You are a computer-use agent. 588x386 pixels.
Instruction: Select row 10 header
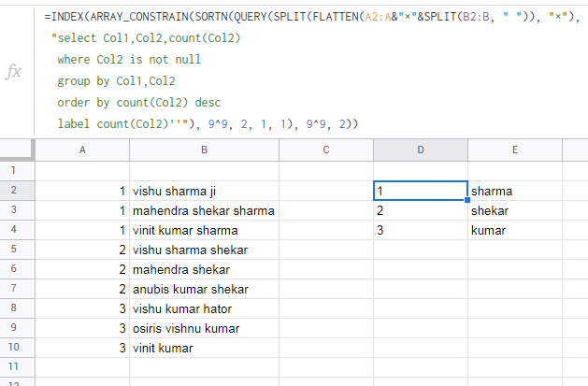pyautogui.click(x=17, y=347)
